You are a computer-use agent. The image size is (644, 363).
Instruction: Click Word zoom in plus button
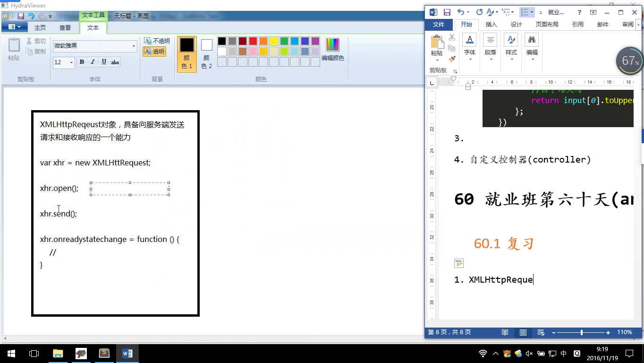608,333
